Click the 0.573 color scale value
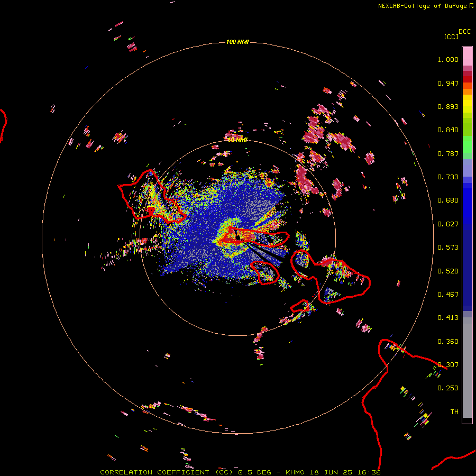476x476 pixels. click(x=448, y=248)
